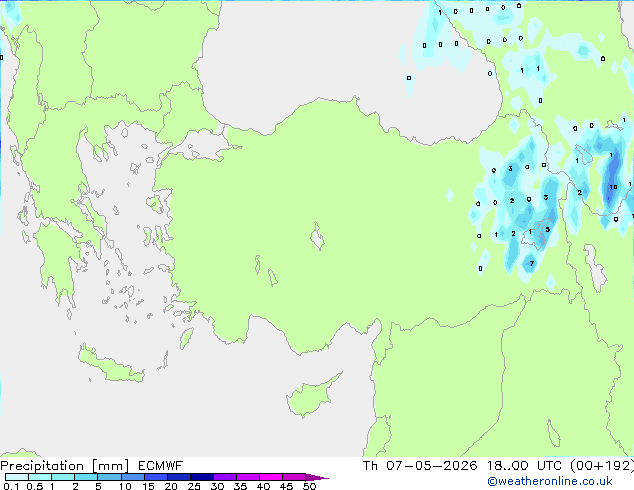Click the '50' legend scale label
This screenshot has width=634, height=490.
[309, 486]
